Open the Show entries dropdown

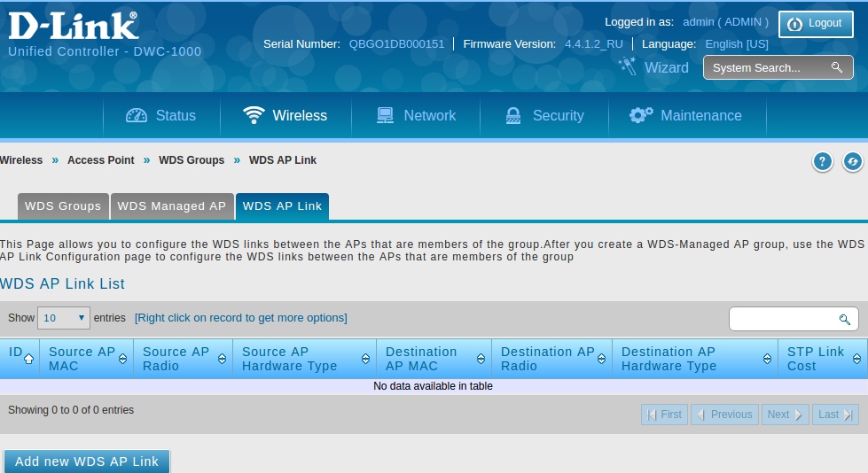point(64,318)
